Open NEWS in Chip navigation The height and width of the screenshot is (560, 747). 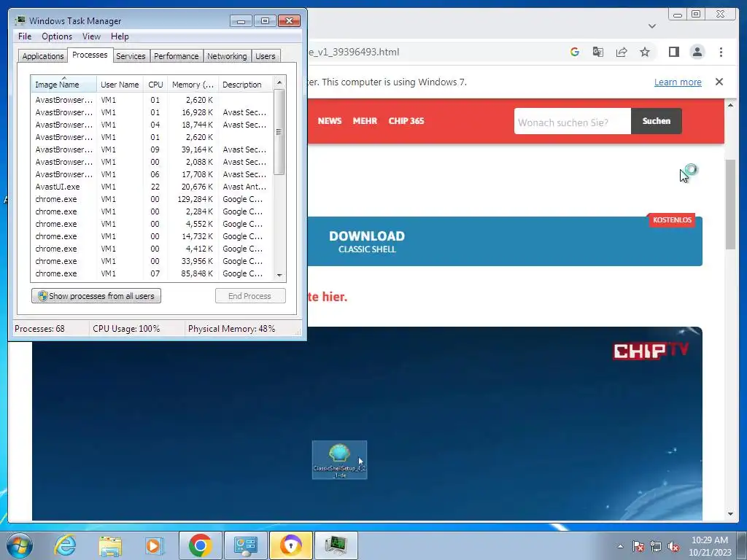click(330, 121)
